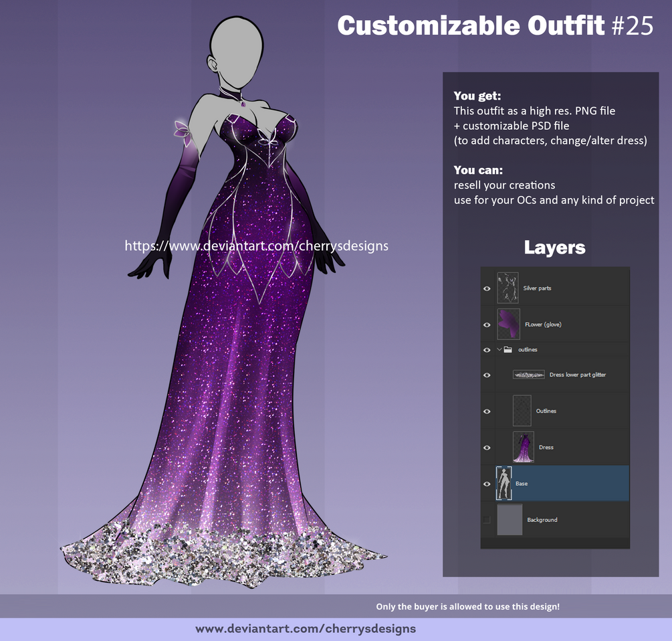This screenshot has height=641, width=672.
Task: Select the Outlines layer thumbnail
Action: coord(522,411)
